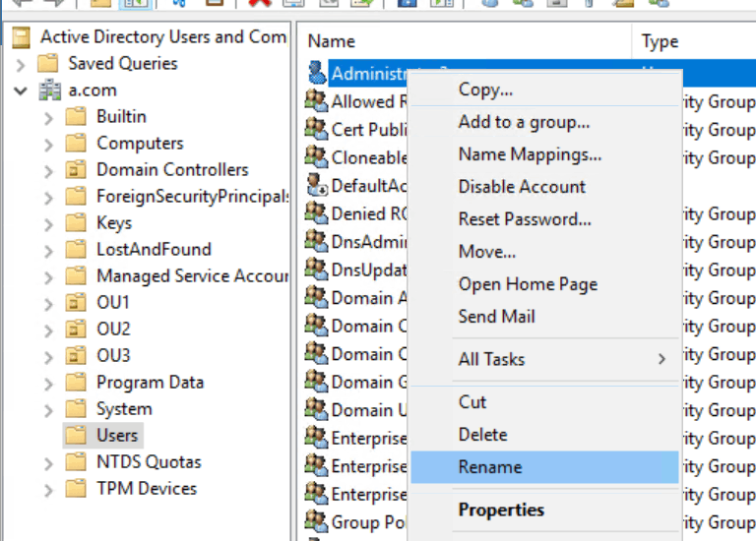Click the Domain Controllers OU icon
The width and height of the screenshot is (756, 541).
point(76,169)
